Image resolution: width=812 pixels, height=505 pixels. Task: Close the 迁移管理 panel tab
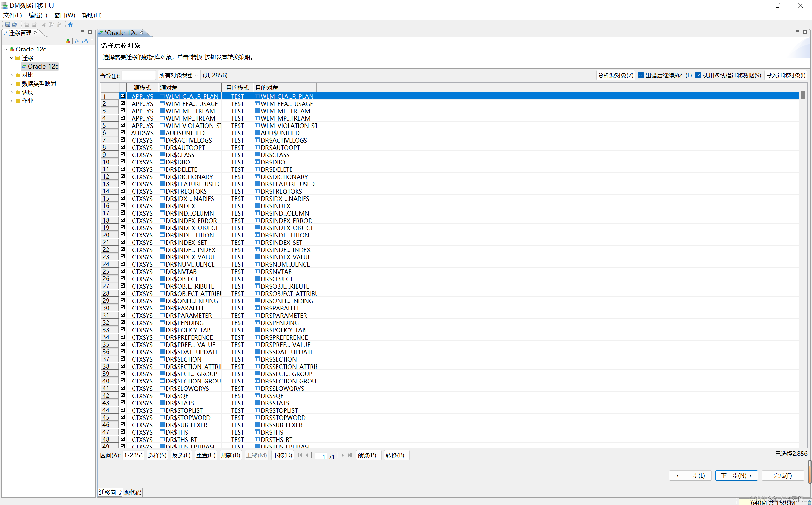point(36,32)
